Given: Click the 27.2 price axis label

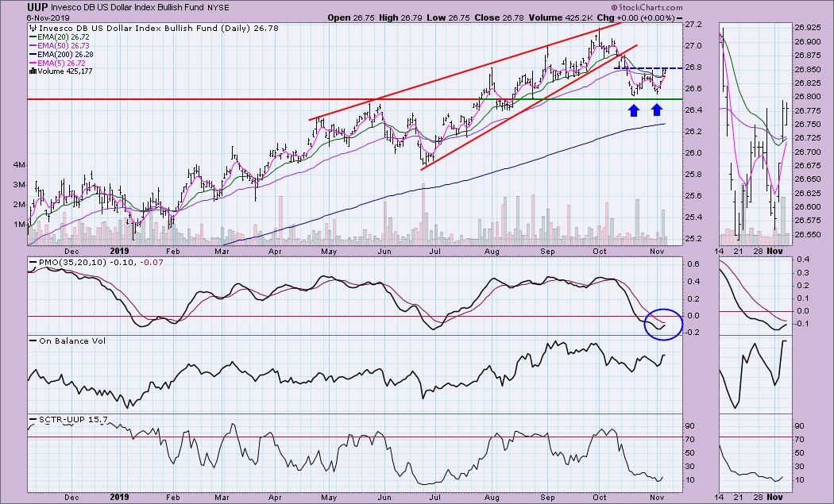Looking at the screenshot, I should (694, 25).
